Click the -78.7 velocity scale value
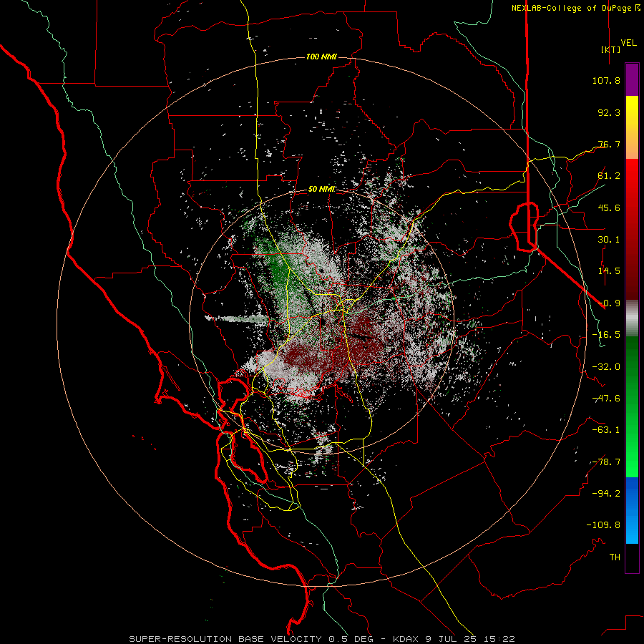This screenshot has width=644, height=644. [606, 462]
